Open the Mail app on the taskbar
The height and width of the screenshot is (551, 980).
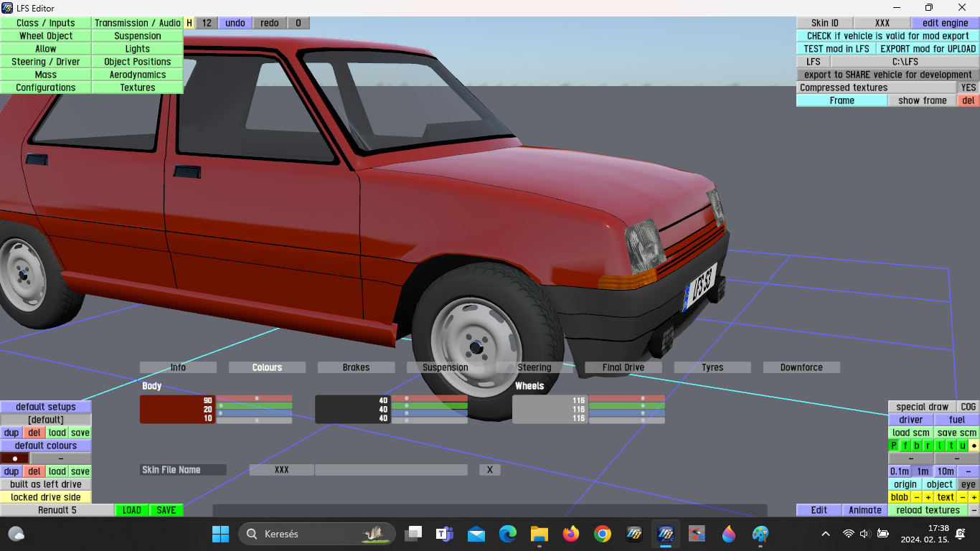pyautogui.click(x=476, y=534)
